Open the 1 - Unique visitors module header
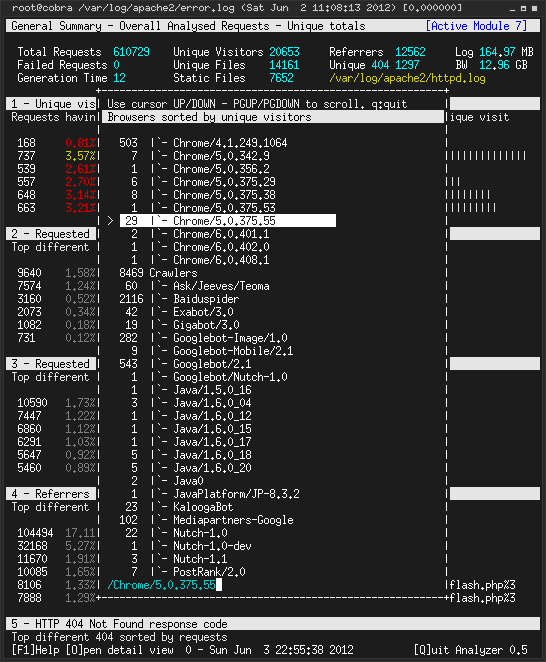 pyautogui.click(x=52, y=104)
